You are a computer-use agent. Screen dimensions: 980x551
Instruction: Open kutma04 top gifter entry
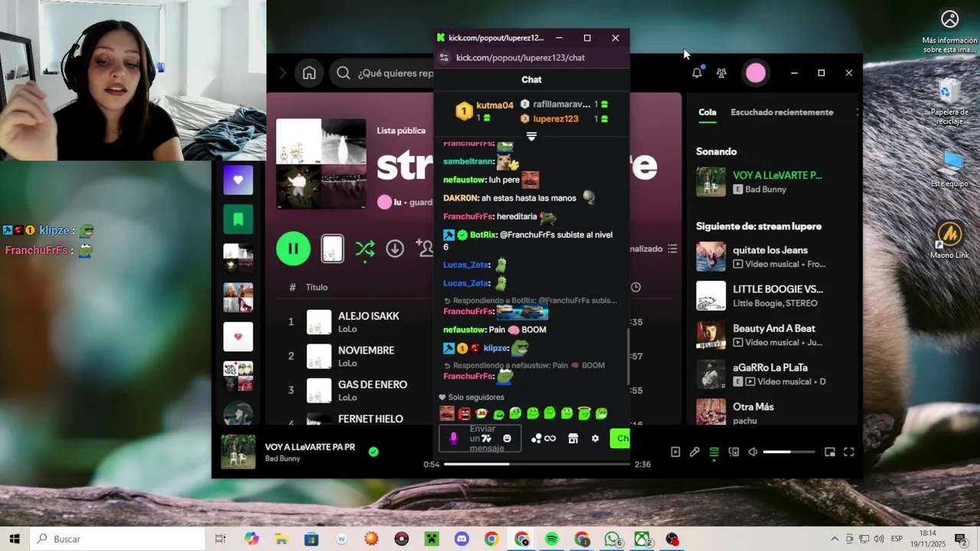click(x=485, y=111)
